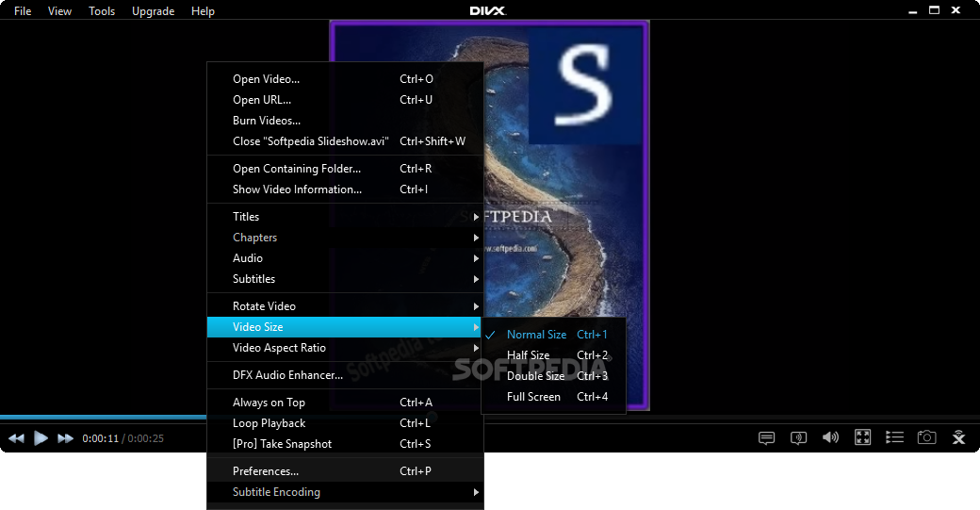The width and height of the screenshot is (980, 510).
Task: Click the elapsed time 0:00:11 display
Action: [100, 438]
